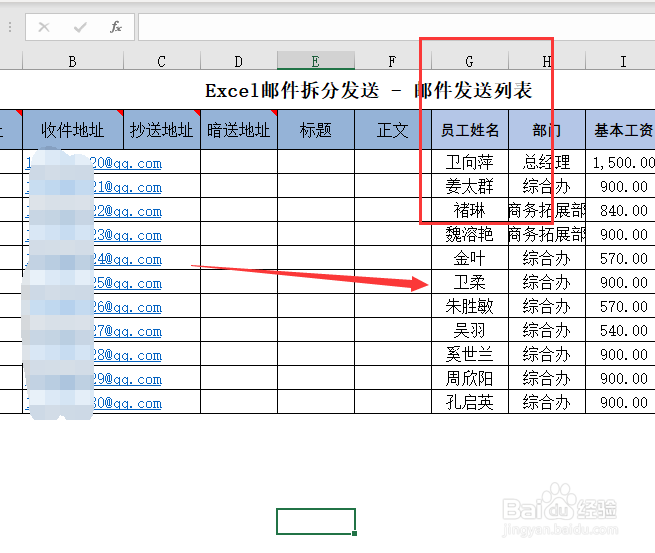Open the email link ending 20@qq.com
The width and height of the screenshot is (655, 553).
(x=126, y=163)
